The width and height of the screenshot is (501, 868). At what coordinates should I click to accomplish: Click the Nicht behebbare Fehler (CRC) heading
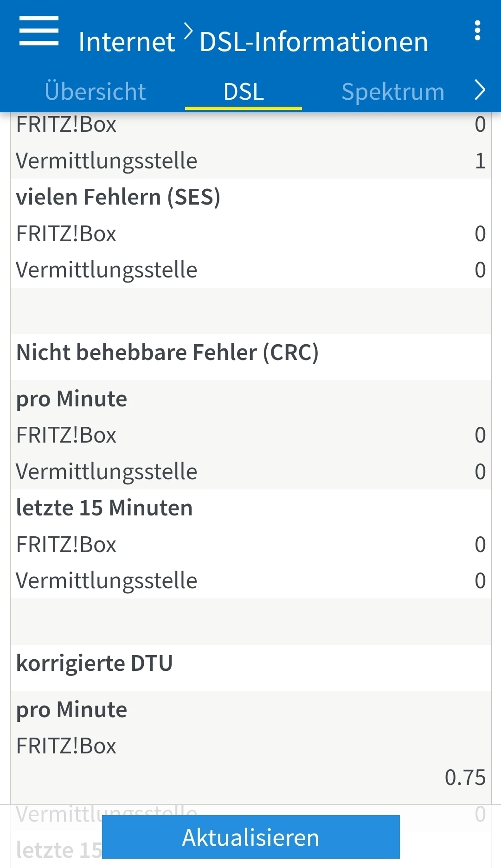(167, 352)
